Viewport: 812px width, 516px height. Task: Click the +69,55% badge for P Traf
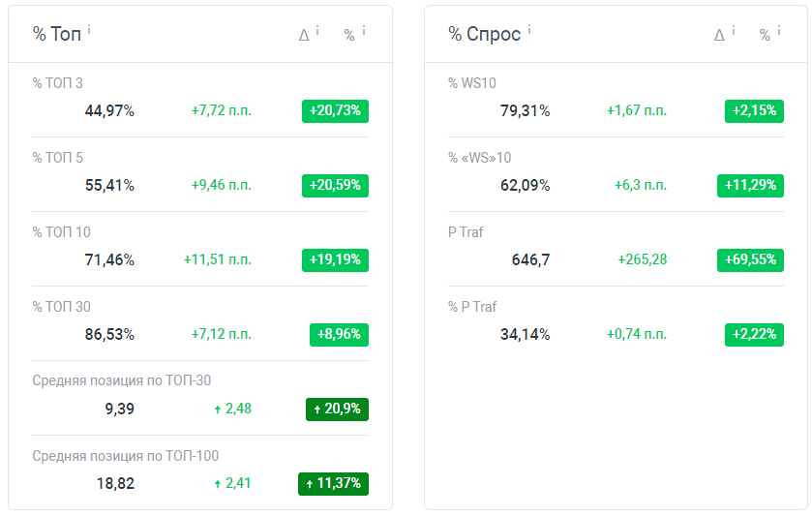[x=750, y=260]
